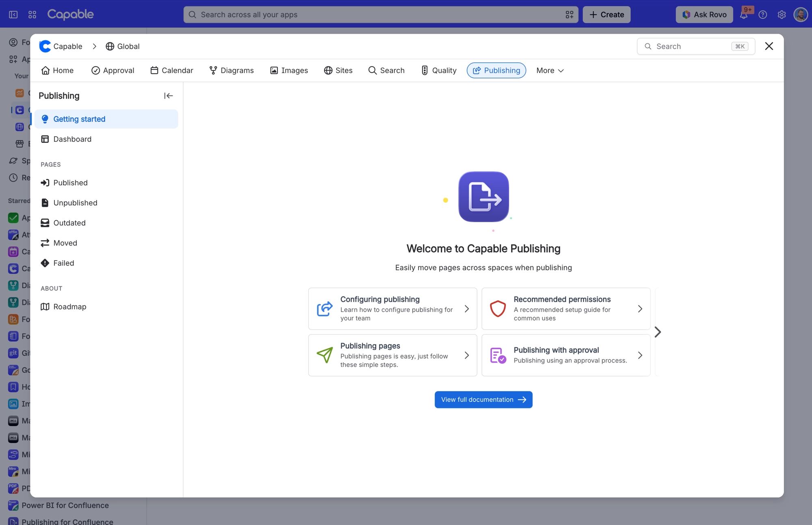The image size is (812, 525).
Task: Open Published pages list
Action: coord(106,183)
